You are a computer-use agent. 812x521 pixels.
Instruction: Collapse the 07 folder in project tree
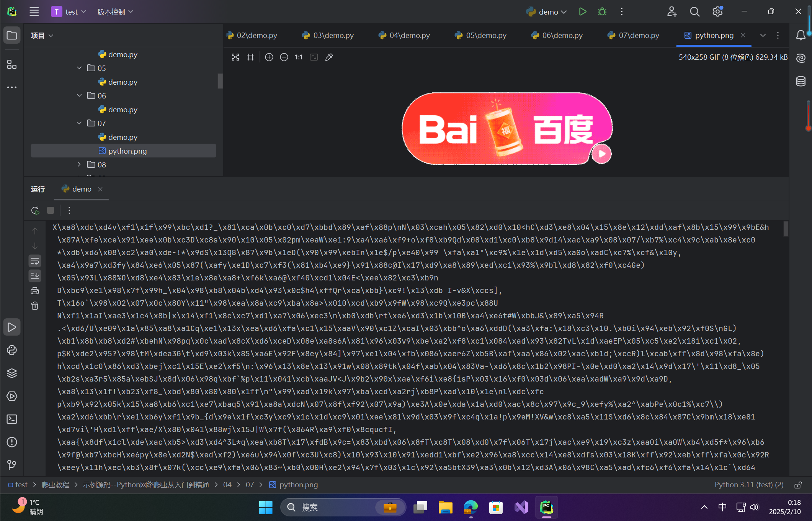pos(79,123)
